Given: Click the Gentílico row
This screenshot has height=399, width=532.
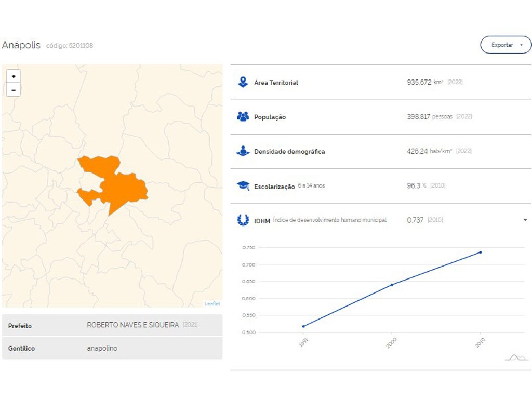Looking at the screenshot, I should point(112,348).
